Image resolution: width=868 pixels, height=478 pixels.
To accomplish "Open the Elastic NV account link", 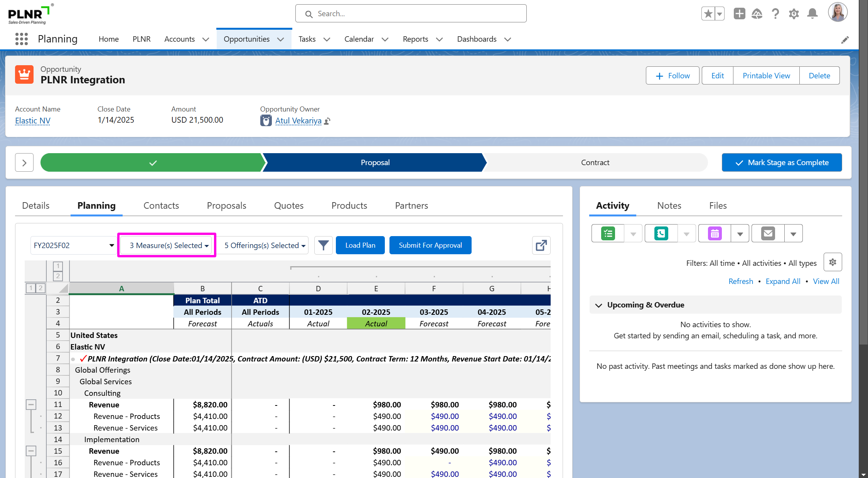I will click(x=33, y=121).
